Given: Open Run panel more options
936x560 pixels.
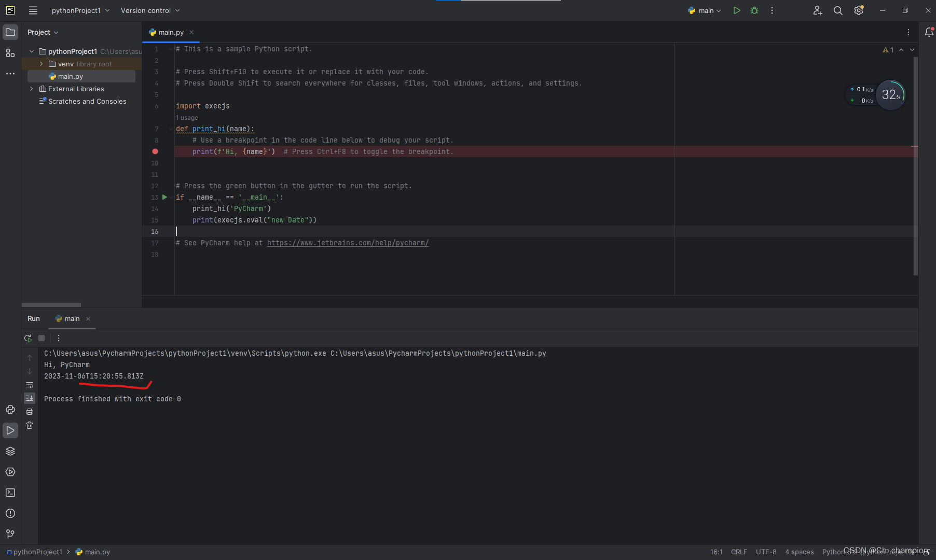Looking at the screenshot, I should pyautogui.click(x=59, y=338).
